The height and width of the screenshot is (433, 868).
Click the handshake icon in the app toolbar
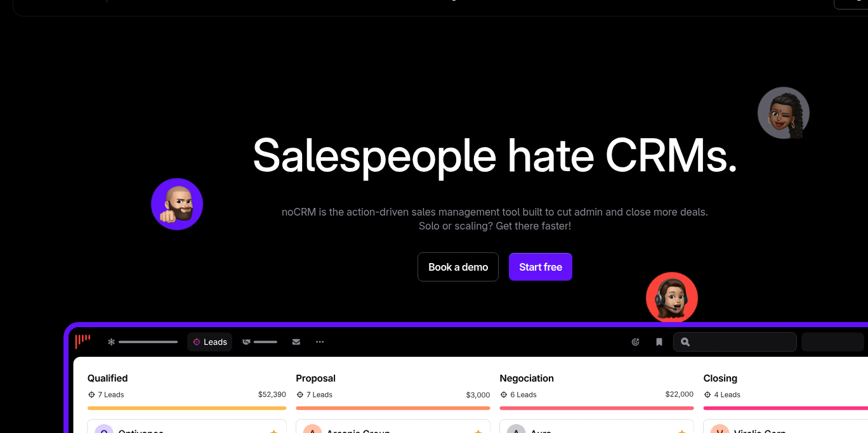click(246, 342)
